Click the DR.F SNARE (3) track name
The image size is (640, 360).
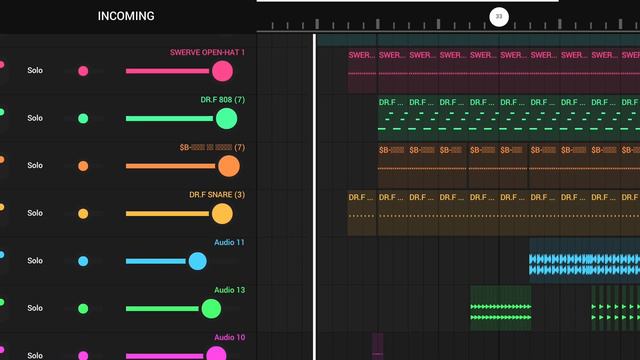[x=217, y=195]
